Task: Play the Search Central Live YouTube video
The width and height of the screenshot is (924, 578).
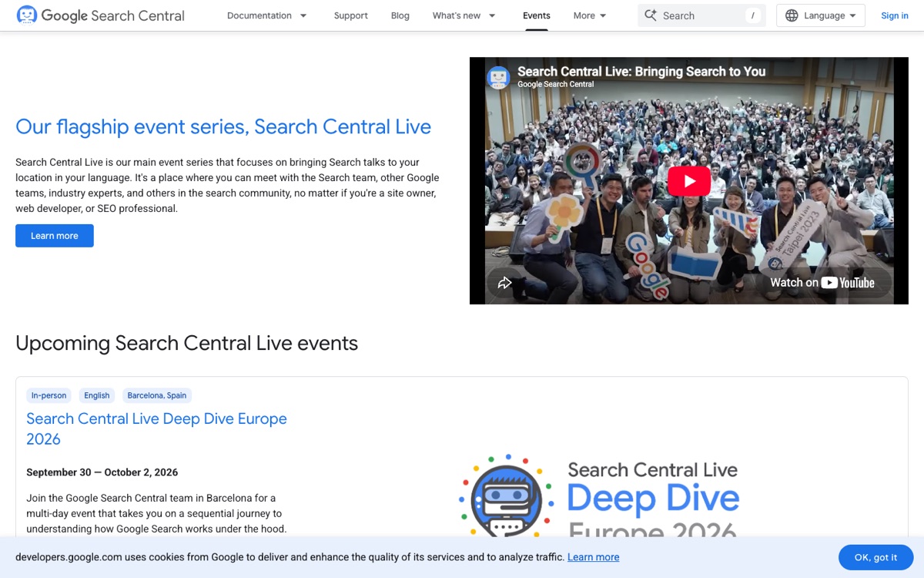Action: pos(689,181)
